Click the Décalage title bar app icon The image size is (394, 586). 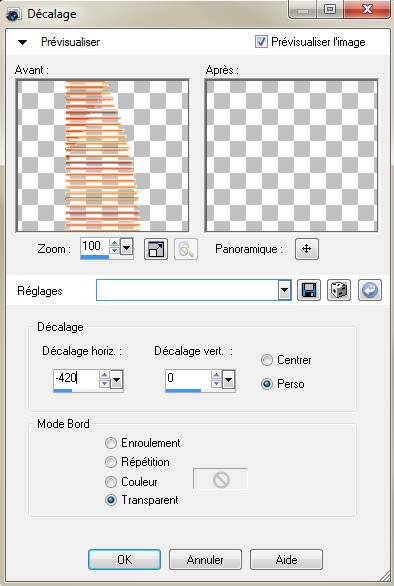[13, 14]
